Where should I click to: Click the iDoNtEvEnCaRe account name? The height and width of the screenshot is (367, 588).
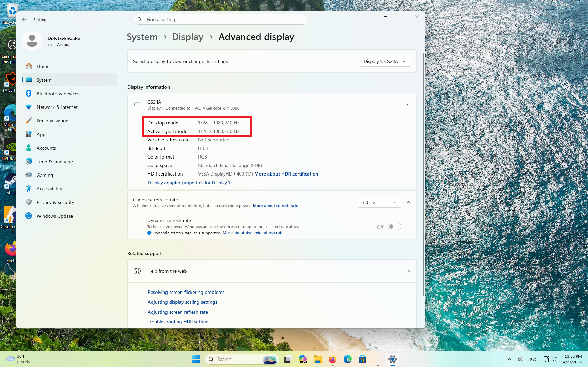point(63,38)
